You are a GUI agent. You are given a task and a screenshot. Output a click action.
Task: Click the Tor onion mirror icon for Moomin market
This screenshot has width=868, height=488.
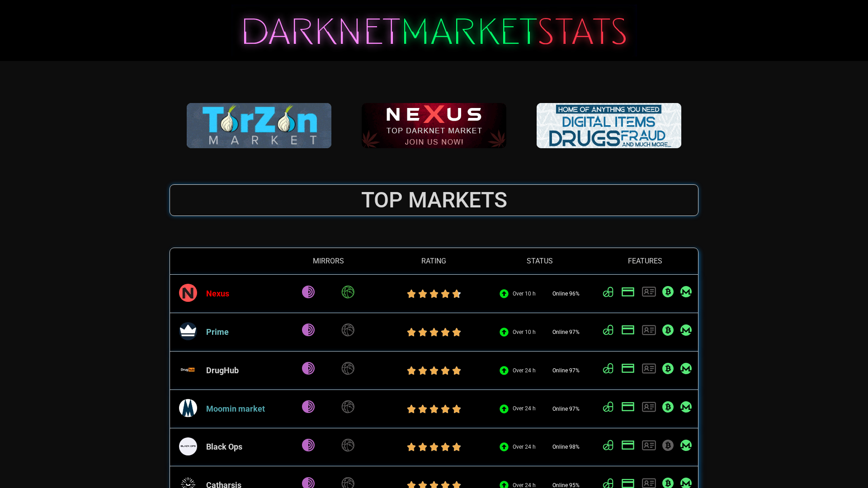tap(308, 407)
